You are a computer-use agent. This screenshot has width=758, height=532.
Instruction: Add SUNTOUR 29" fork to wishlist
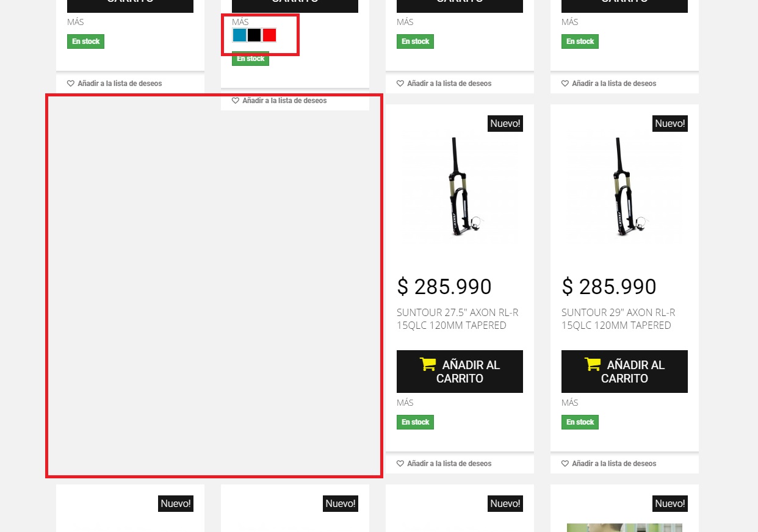(608, 464)
